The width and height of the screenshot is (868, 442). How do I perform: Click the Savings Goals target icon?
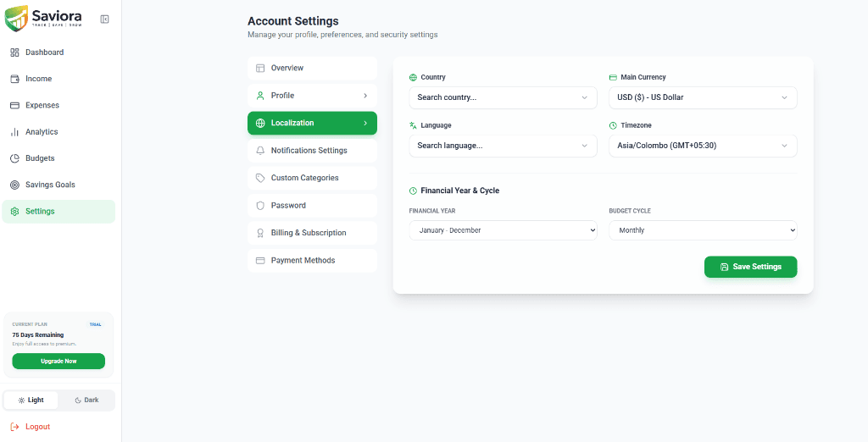[15, 185]
